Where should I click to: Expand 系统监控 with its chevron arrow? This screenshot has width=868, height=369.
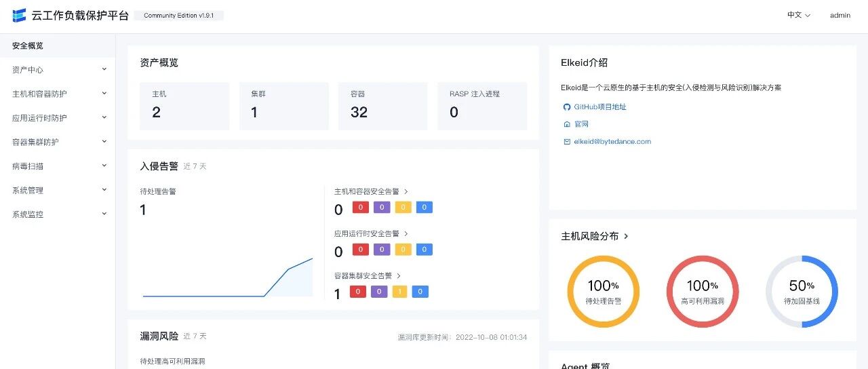point(104,214)
